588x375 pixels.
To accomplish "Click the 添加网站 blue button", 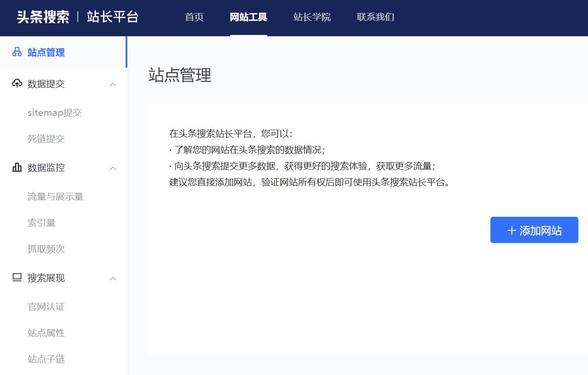I will click(x=534, y=230).
